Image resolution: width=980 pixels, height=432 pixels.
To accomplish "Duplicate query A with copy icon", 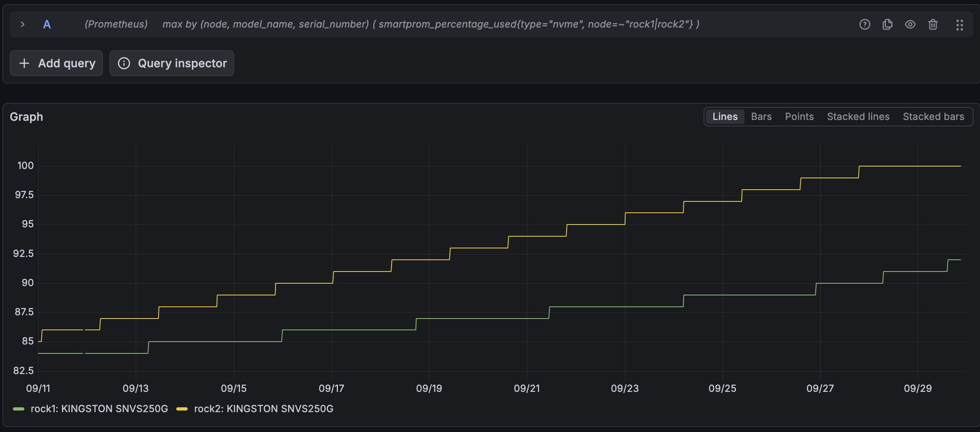I will 888,25.
